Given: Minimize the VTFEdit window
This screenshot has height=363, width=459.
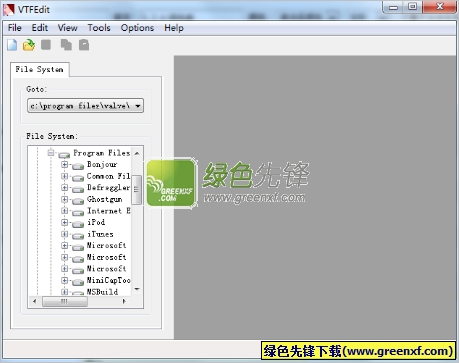Looking at the screenshot, I should pos(394,7).
